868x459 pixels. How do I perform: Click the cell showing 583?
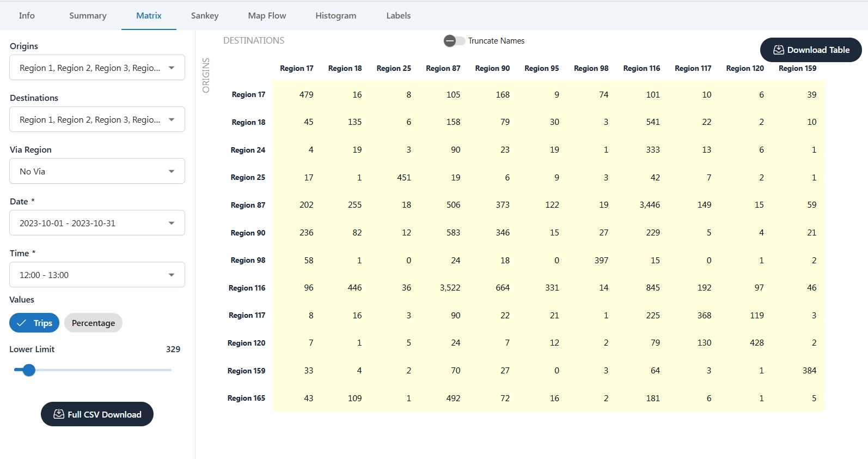point(453,233)
